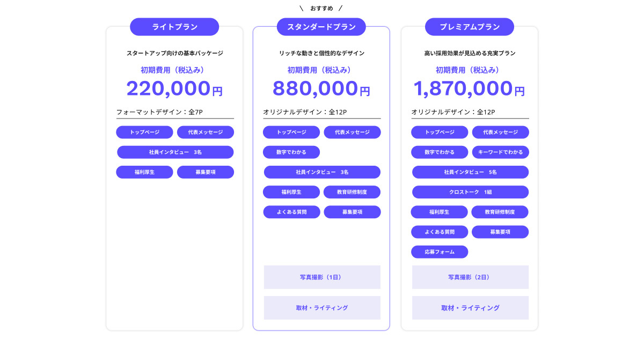Screen dimensions: 644x340
Task: Select 写真撮影（2日） box
Action: click(470, 277)
